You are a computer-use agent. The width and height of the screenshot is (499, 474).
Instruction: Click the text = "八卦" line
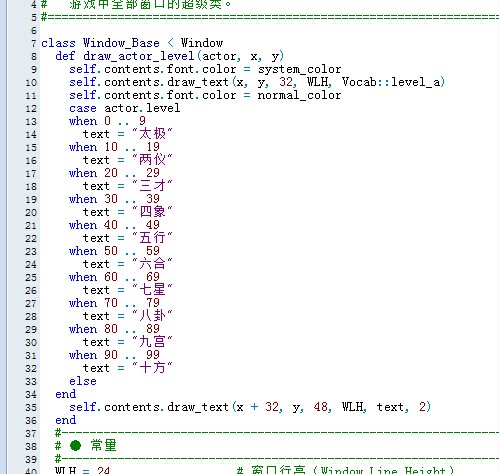128,316
